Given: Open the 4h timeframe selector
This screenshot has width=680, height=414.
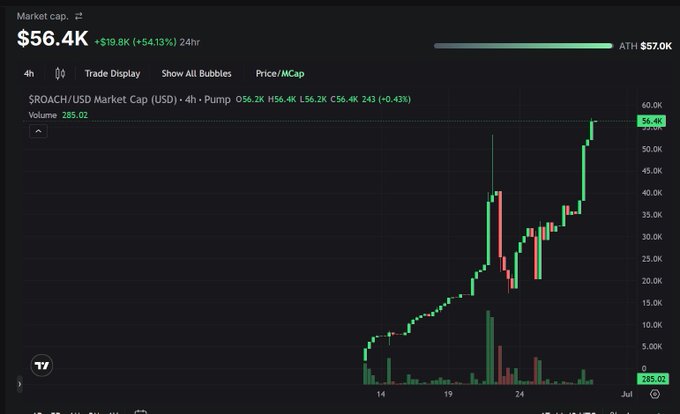Looking at the screenshot, I should click(x=29, y=74).
